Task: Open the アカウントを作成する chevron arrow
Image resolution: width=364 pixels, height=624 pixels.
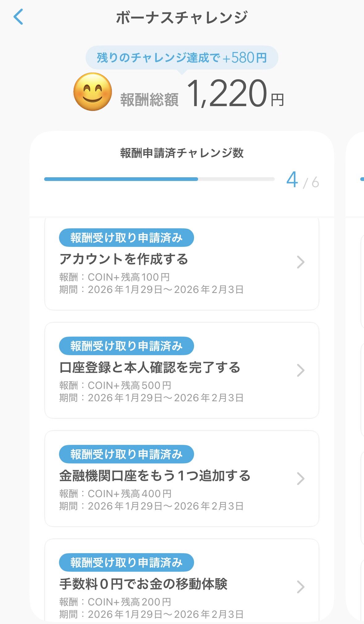Action: 300,262
